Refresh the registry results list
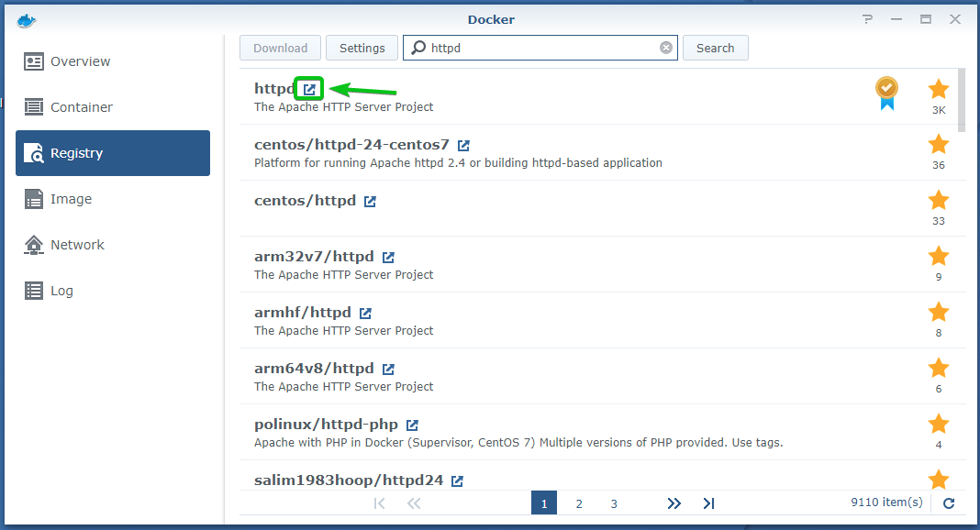The height and width of the screenshot is (530, 980). click(949, 503)
